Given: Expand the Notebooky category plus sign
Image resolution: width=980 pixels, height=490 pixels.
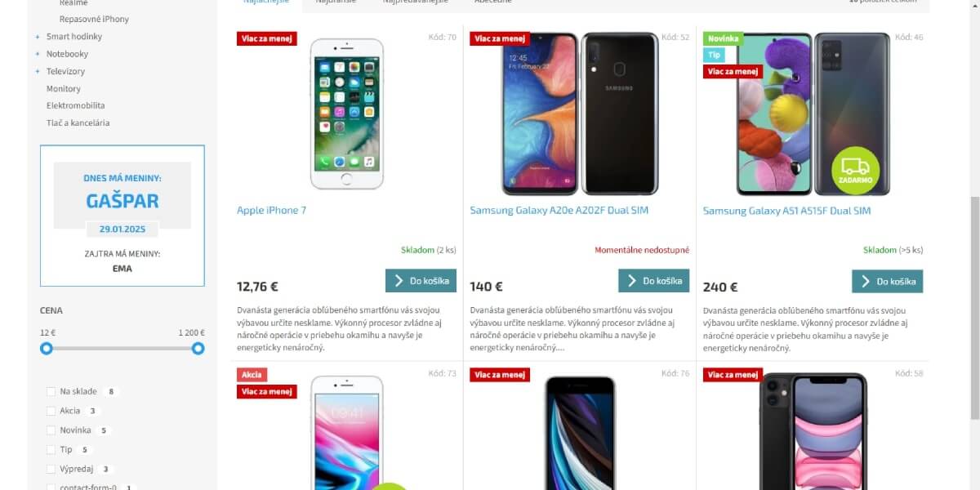Looking at the screenshot, I should tap(38, 54).
